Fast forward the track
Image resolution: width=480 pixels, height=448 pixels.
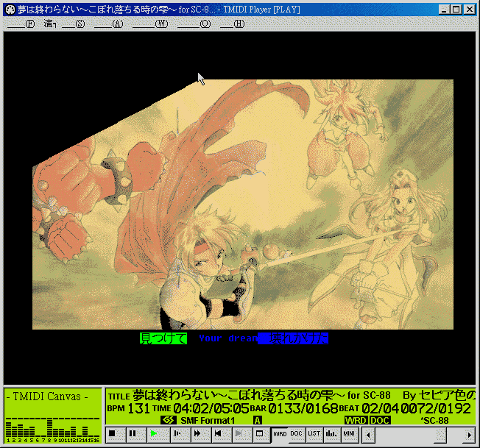[x=198, y=435]
